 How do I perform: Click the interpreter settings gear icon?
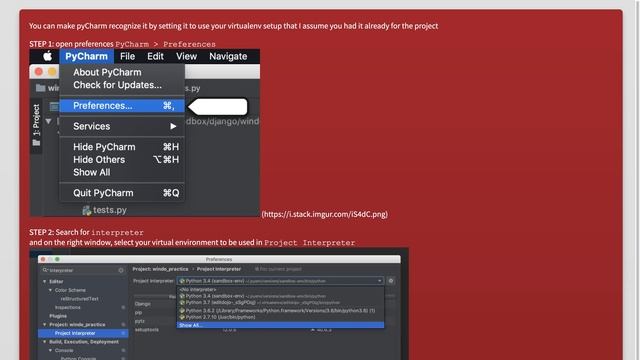tap(391, 281)
